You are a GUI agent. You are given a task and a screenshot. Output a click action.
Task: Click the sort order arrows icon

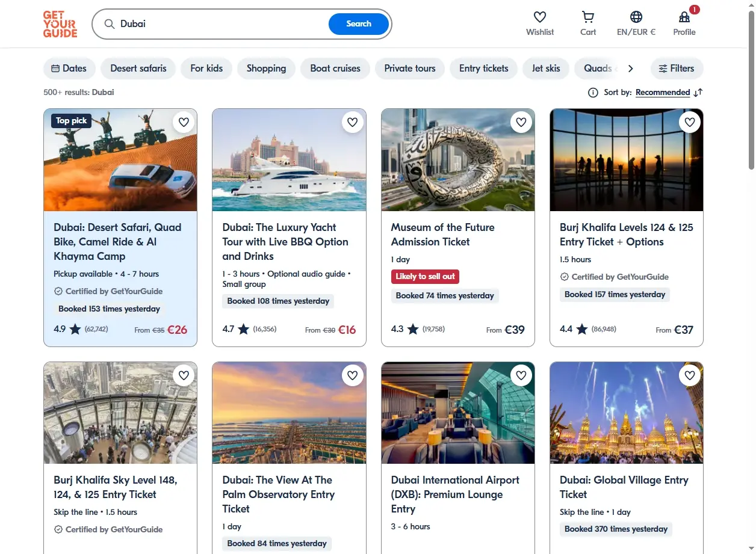click(x=698, y=93)
